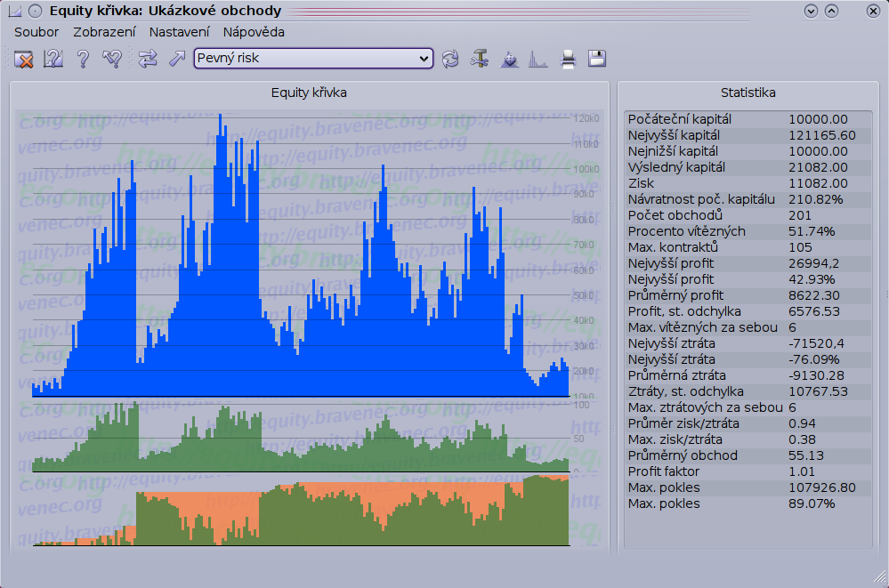Click the Výsledný kapitál statistics row
Image resolution: width=889 pixels, height=588 pixels.
[x=746, y=167]
